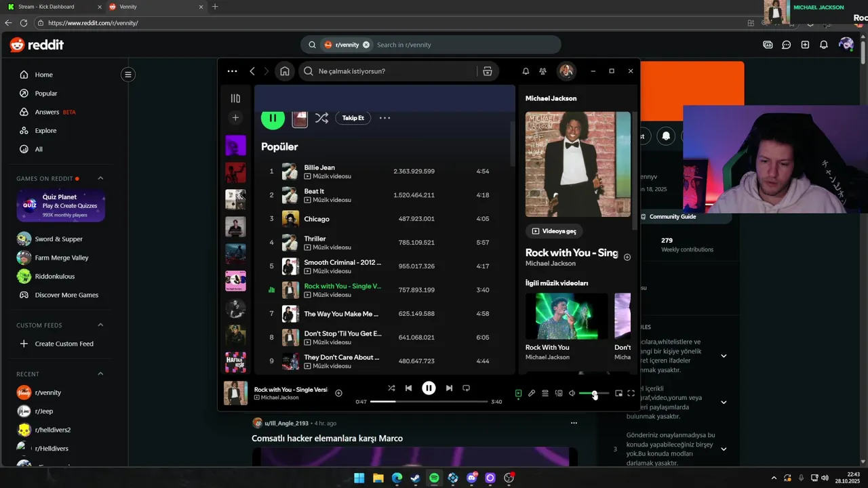Image resolution: width=868 pixels, height=488 pixels.
Task: Add current song to liked from player bar
Action: (338, 393)
